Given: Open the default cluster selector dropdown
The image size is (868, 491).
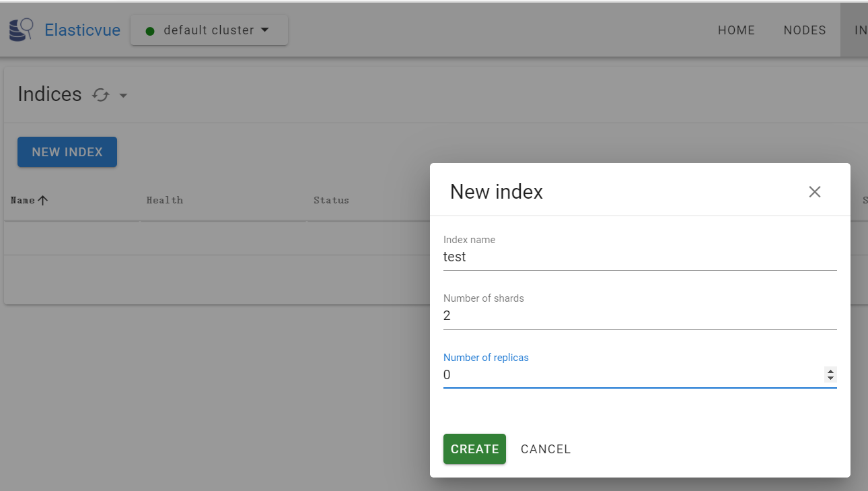Looking at the screenshot, I should (x=209, y=30).
